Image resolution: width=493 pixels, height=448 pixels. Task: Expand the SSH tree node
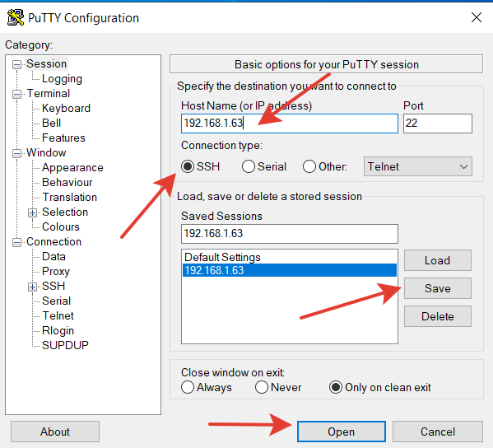[32, 287]
